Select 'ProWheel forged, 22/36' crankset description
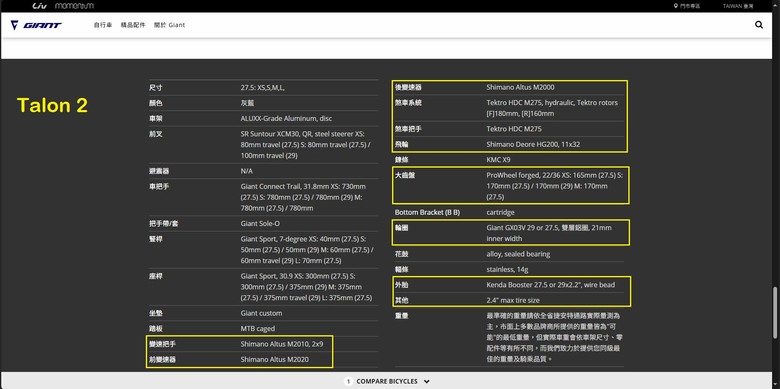Image resolution: width=780 pixels, height=389 pixels. click(x=555, y=186)
